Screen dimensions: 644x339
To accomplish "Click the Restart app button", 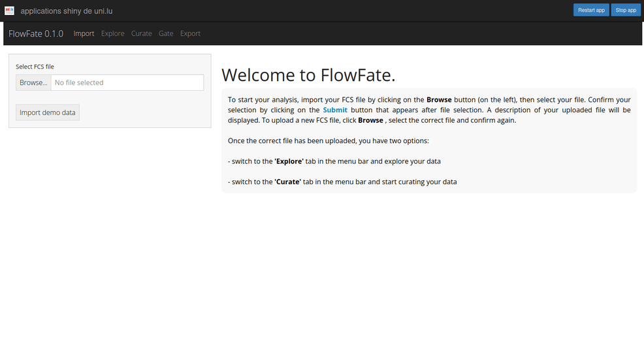I will pos(591,10).
